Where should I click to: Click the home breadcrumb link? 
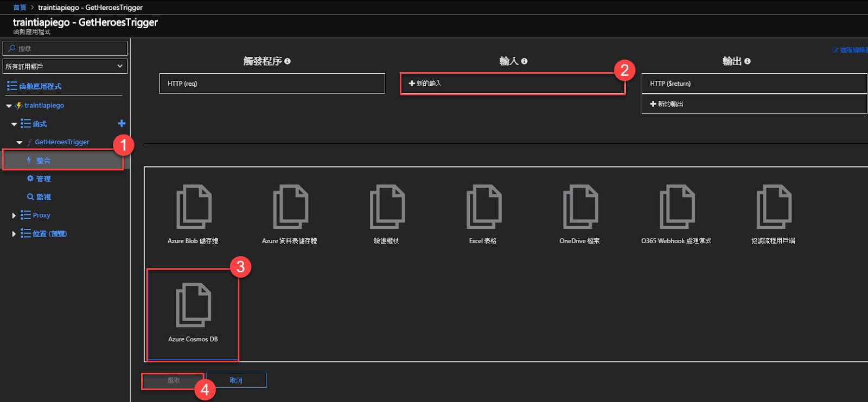pyautogui.click(x=20, y=8)
